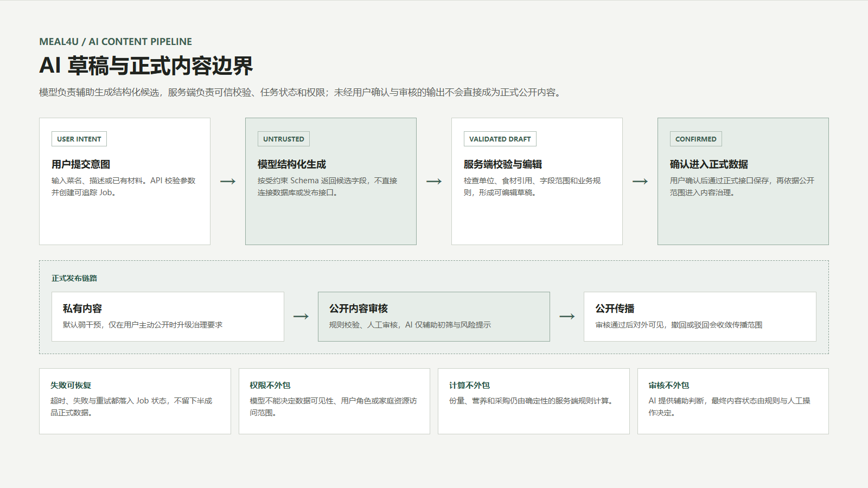
Task: Click the VALIDATED DRAFT label
Action: pyautogui.click(x=500, y=139)
